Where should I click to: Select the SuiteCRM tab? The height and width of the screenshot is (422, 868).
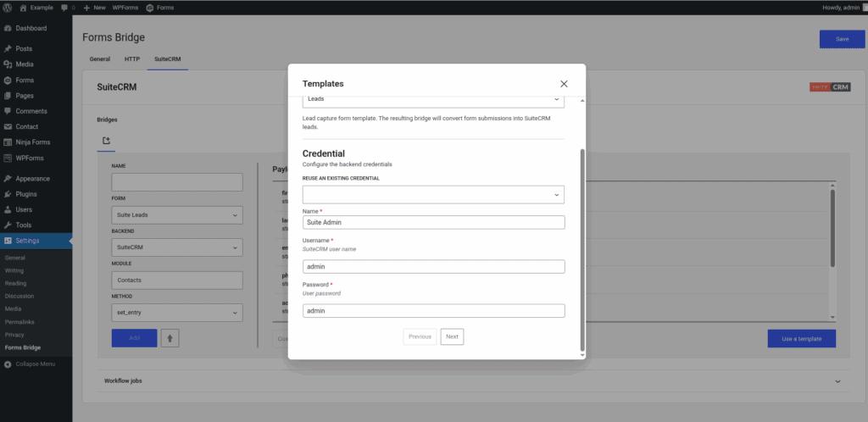pyautogui.click(x=168, y=59)
